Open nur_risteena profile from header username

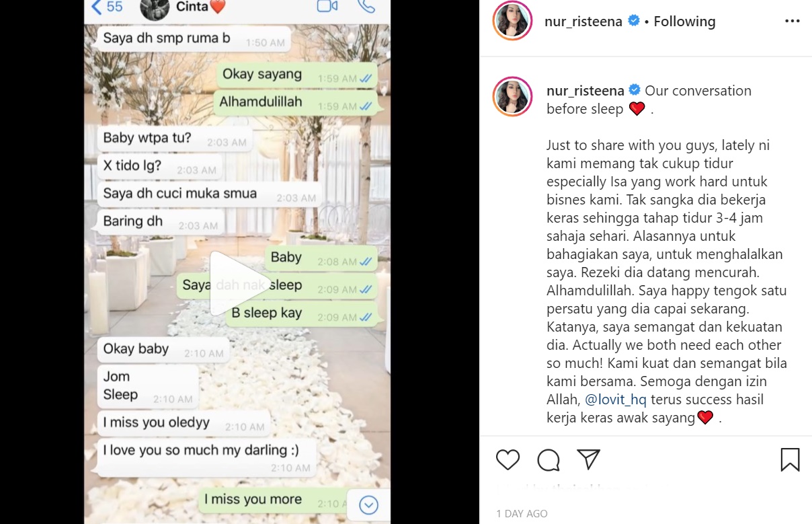coord(583,22)
